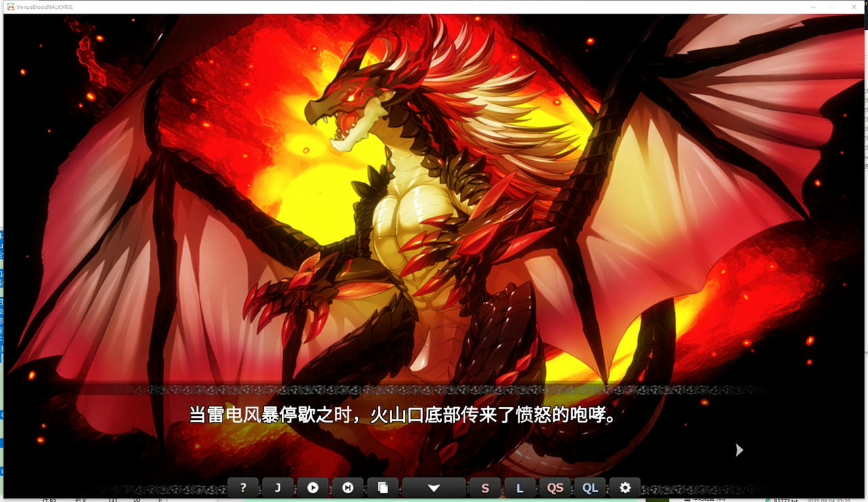Click the VenusBloodVALKYRIE title bar icon
The height and width of the screenshot is (502, 868).
9,7
